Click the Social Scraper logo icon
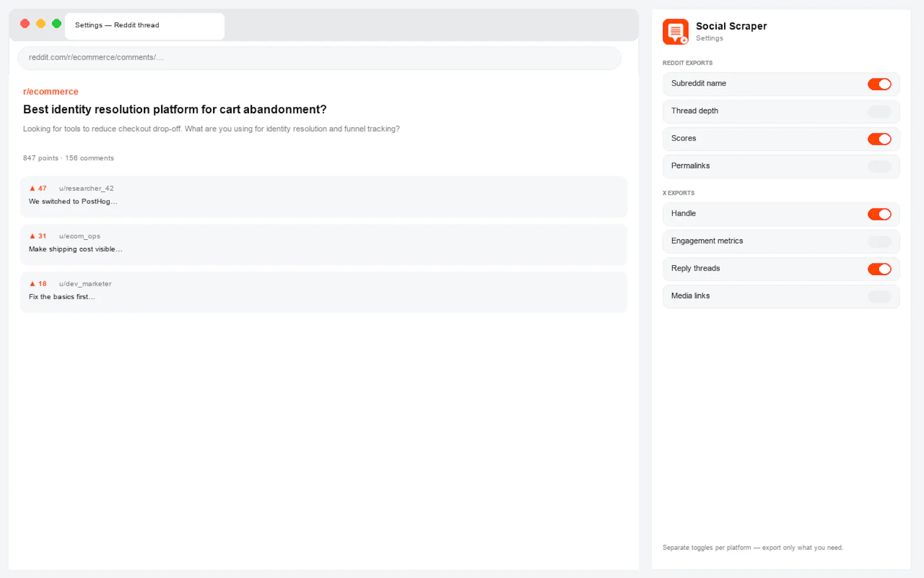The image size is (924, 578). tap(676, 31)
